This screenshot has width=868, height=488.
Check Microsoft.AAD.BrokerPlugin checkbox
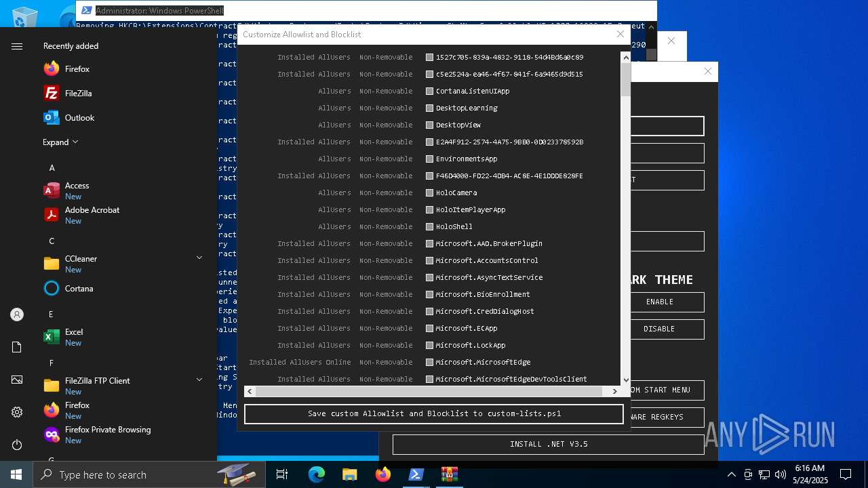429,244
